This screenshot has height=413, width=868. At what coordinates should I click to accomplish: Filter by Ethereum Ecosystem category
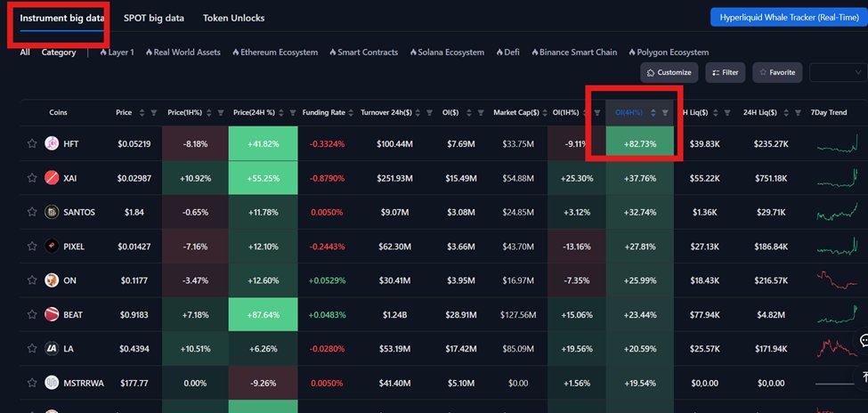point(275,52)
